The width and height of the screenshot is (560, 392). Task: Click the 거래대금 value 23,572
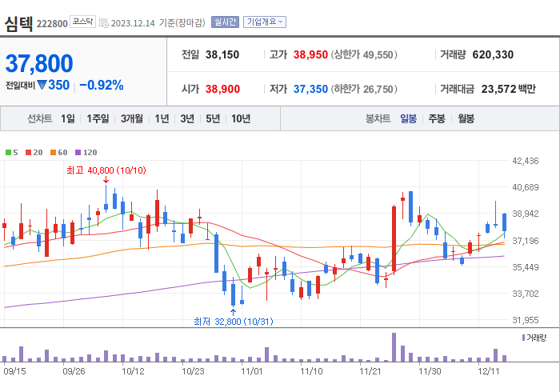(499, 89)
